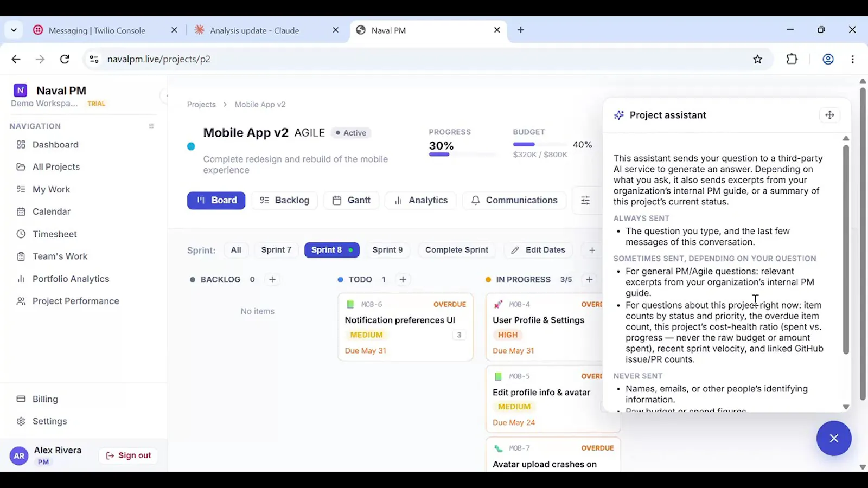
Task: Open a new browser tab
Action: coord(521,30)
